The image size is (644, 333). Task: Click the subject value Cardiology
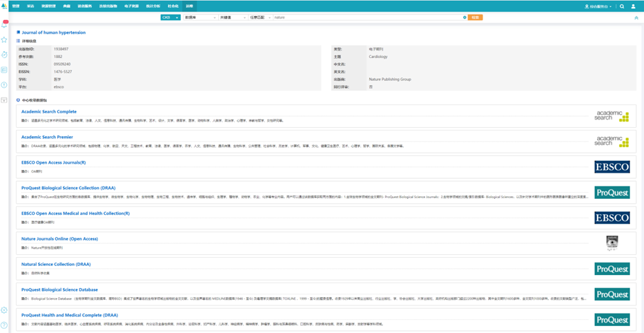pyautogui.click(x=378, y=57)
